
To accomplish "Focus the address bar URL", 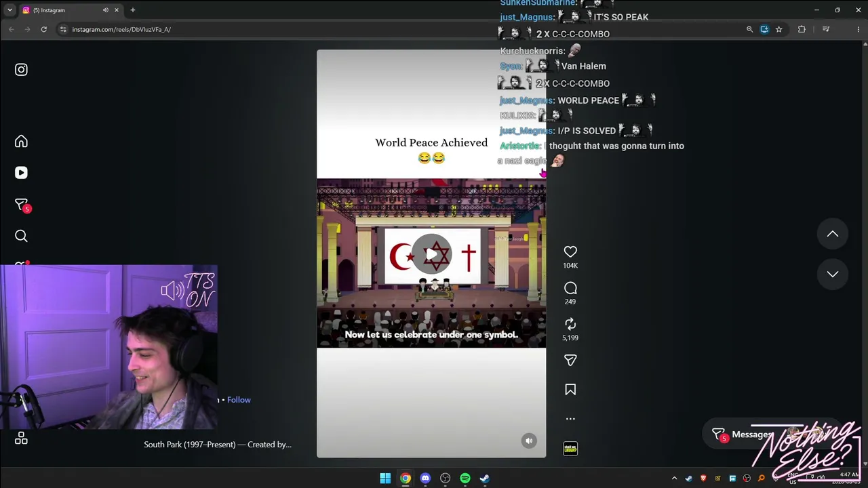I will [121, 29].
